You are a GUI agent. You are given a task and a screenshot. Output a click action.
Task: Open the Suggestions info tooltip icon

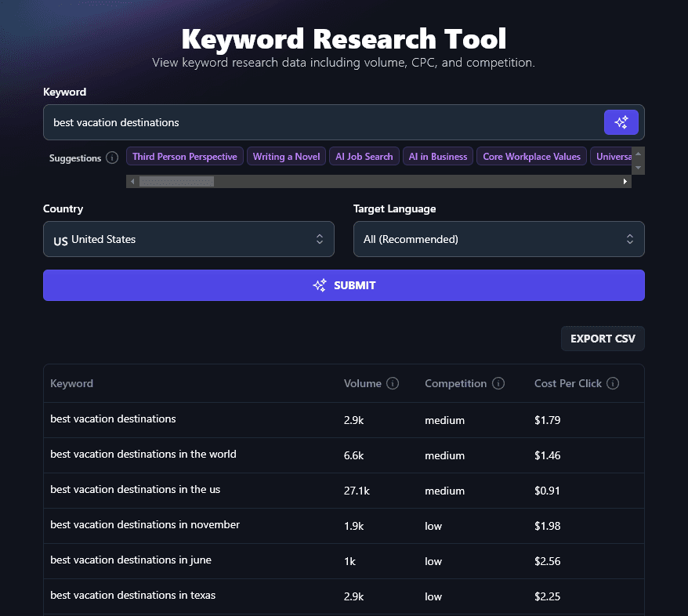point(111,158)
